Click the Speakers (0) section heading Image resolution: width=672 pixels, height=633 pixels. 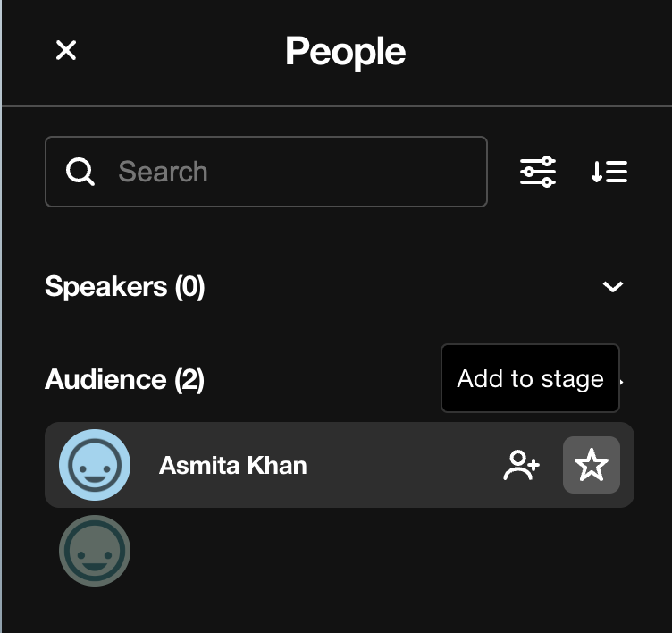[125, 286]
